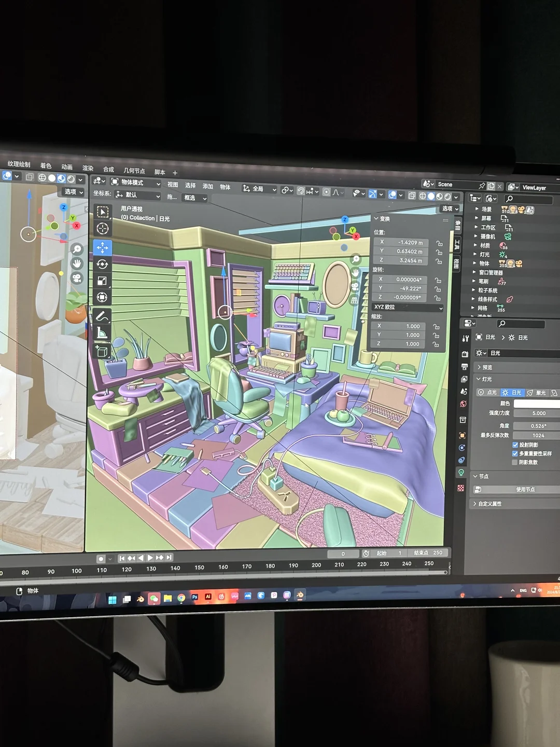Click the pan hand icon in viewport
Screen dimensions: 560x747
[356, 272]
